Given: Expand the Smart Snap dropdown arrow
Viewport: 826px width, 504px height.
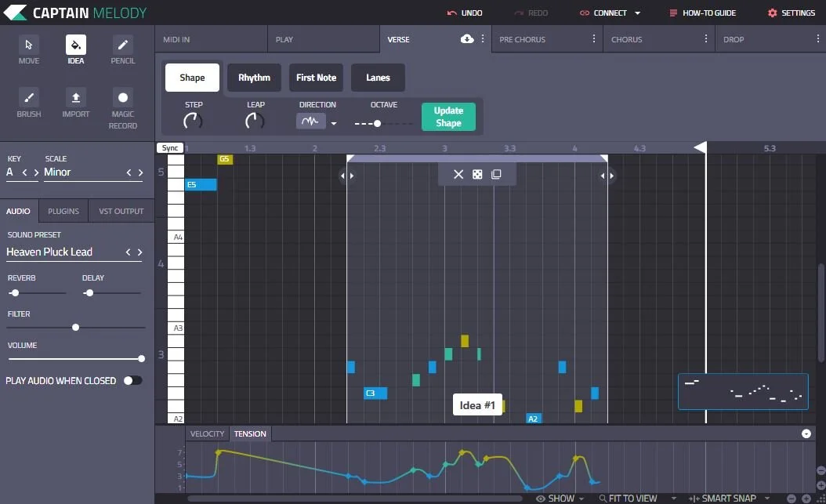Looking at the screenshot, I should pyautogui.click(x=767, y=499).
